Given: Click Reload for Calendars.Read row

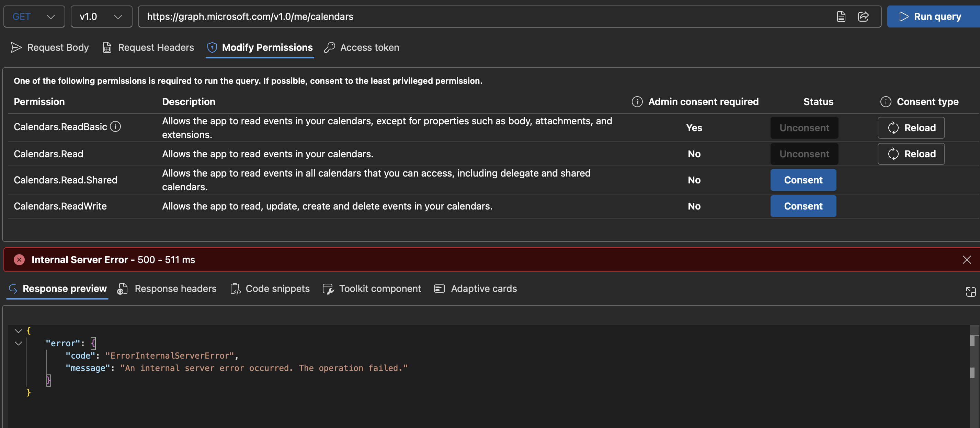Looking at the screenshot, I should pos(911,154).
